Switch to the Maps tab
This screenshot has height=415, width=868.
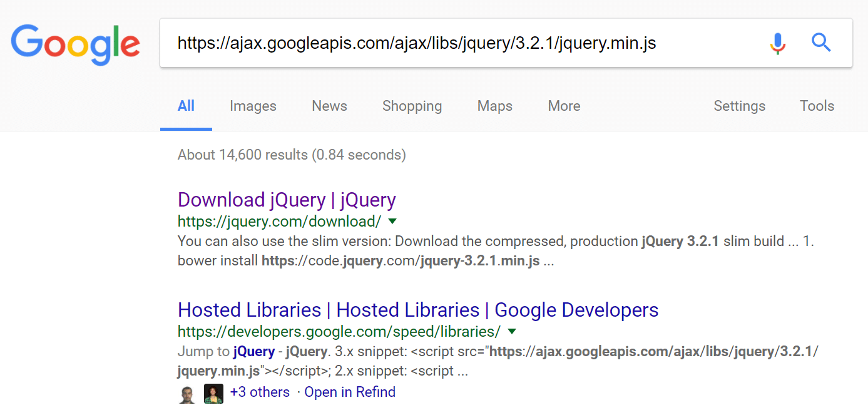(x=494, y=106)
